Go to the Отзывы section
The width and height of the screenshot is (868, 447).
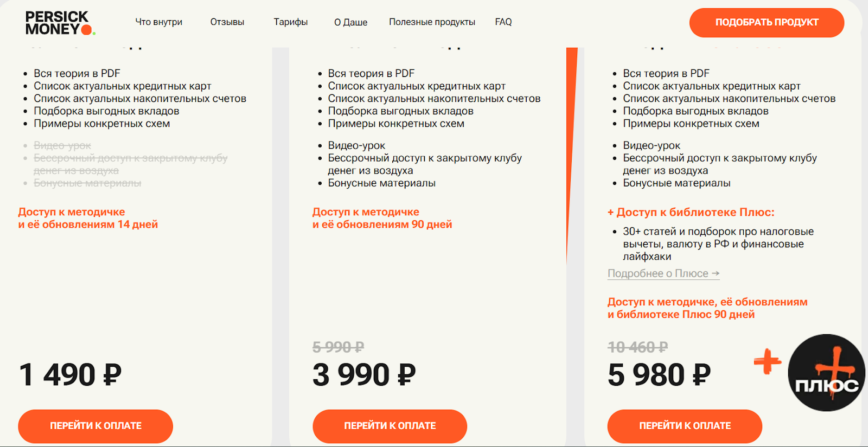(x=227, y=22)
